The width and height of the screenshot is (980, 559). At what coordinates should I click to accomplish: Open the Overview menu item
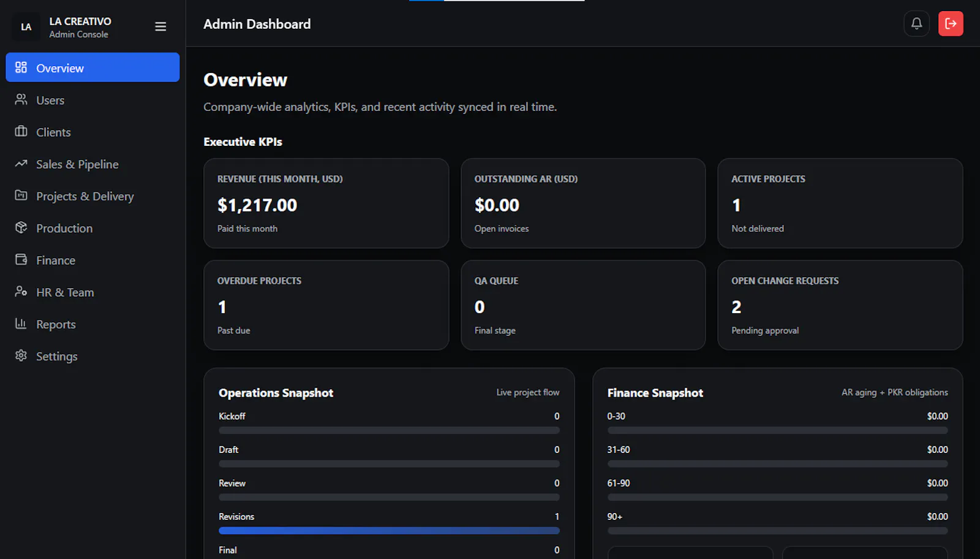pyautogui.click(x=92, y=67)
